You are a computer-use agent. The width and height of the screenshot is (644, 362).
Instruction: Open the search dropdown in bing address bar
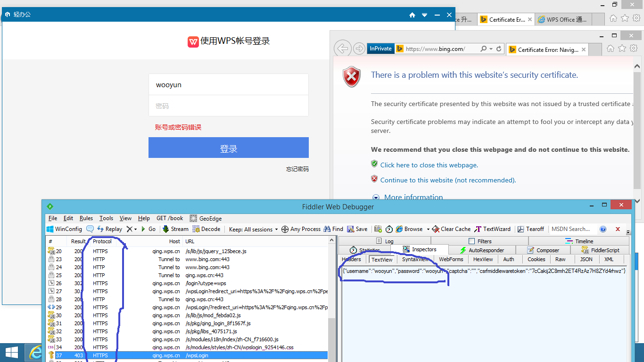click(491, 49)
